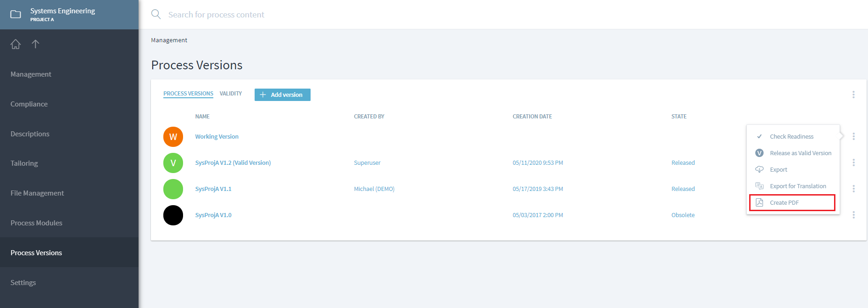868x308 pixels.
Task: Choose Release as Valid Version menu entry
Action: (800, 153)
